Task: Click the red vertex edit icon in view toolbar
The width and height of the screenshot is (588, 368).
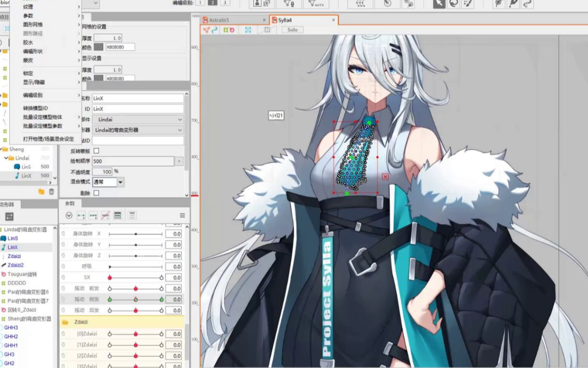Action: click(x=206, y=30)
